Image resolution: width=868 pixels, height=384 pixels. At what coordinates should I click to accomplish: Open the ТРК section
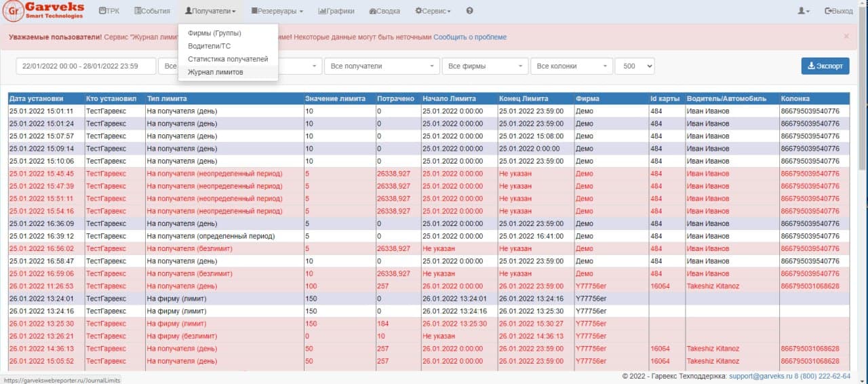pos(108,11)
